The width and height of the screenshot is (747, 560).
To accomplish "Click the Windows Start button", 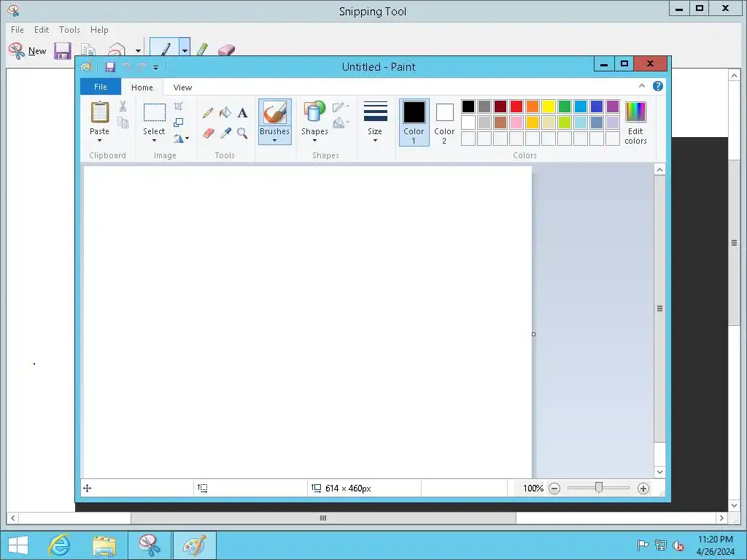I will (18, 545).
